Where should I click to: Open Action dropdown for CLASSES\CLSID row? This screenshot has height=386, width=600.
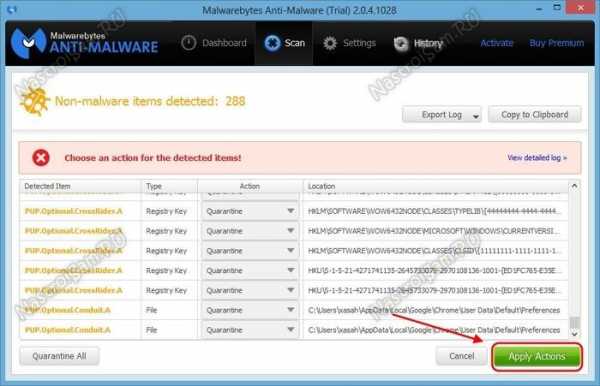click(249, 251)
